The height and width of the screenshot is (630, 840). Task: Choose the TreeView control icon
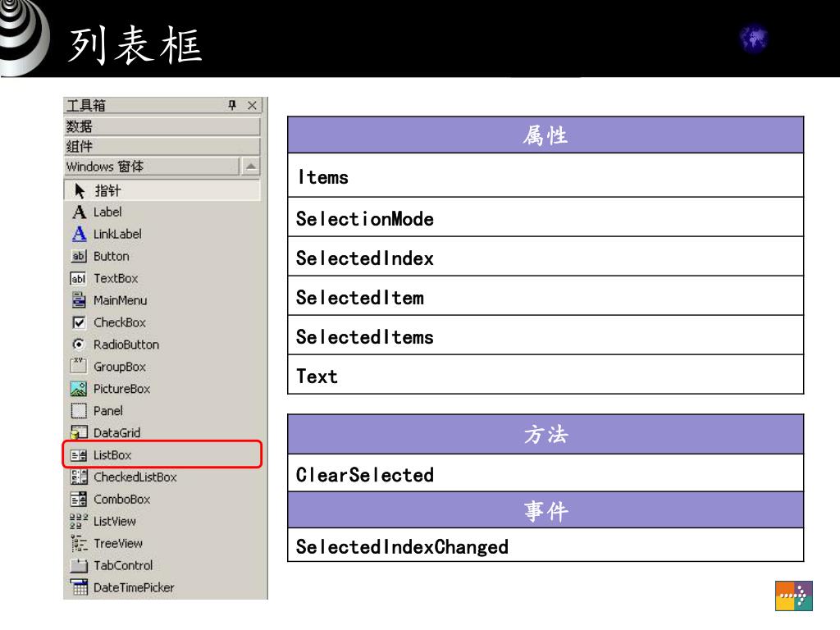79,543
